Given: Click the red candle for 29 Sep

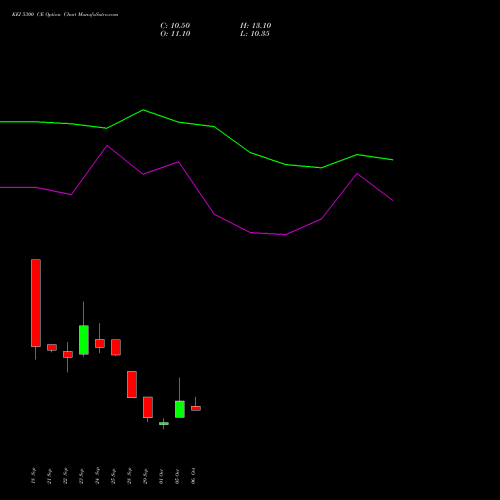Looking at the screenshot, I should [148, 407].
